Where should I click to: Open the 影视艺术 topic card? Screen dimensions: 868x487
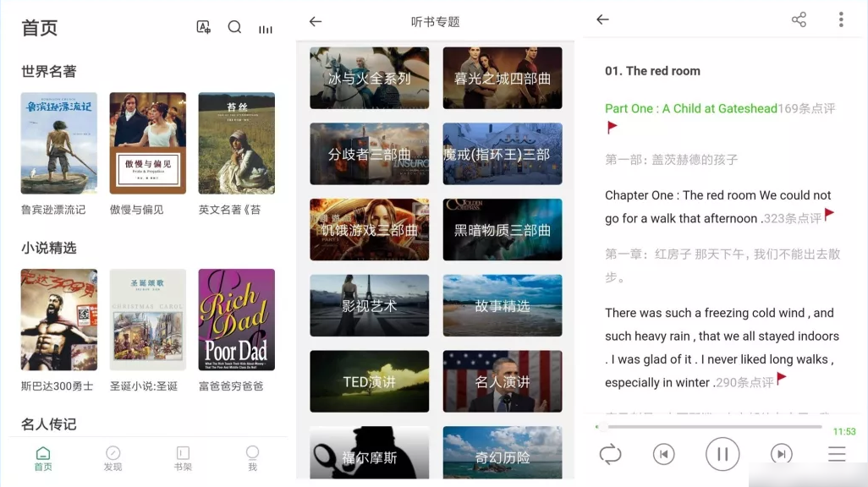[369, 305]
